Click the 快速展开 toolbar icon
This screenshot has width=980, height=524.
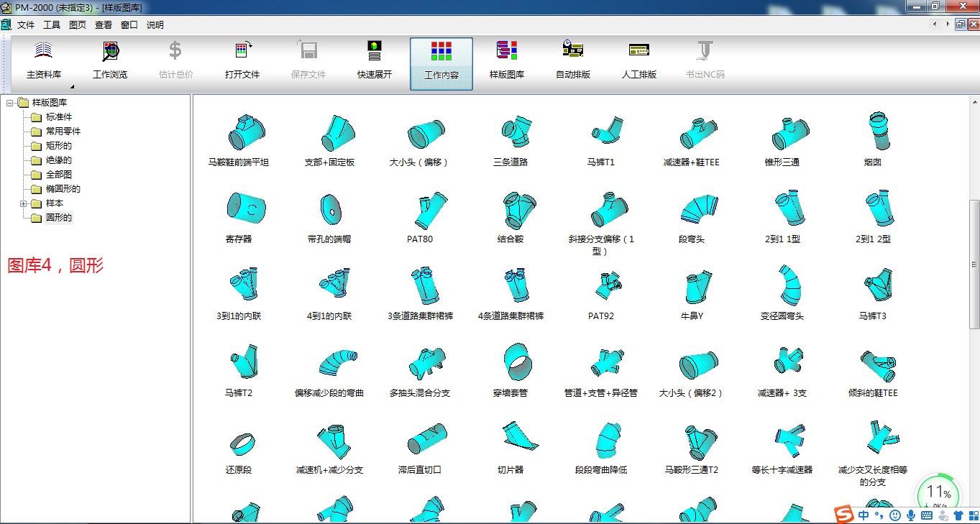375,52
